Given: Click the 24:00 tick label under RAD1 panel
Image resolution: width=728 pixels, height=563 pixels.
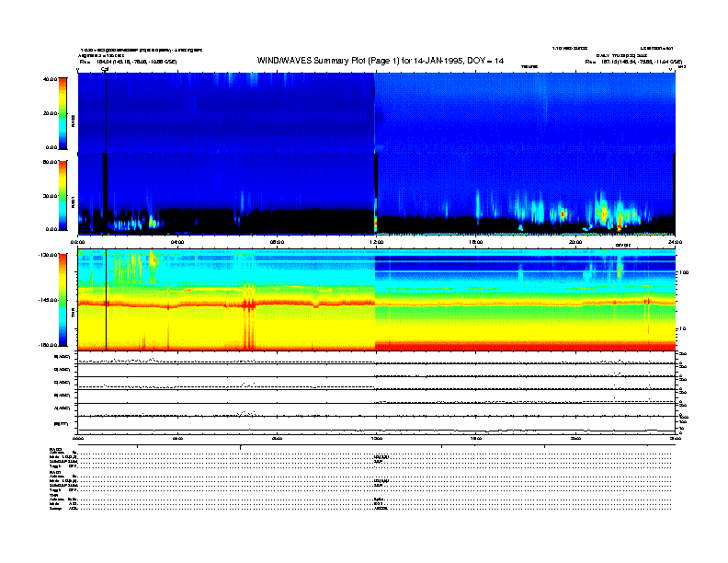Looking at the screenshot, I should coord(675,242).
